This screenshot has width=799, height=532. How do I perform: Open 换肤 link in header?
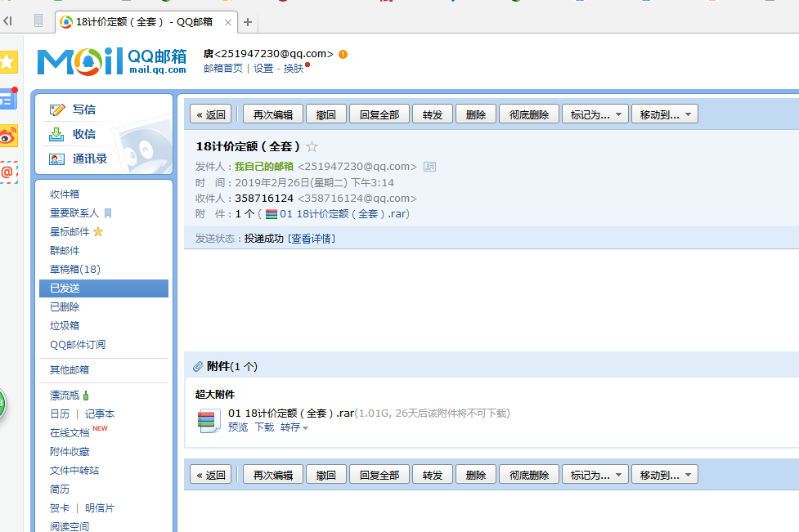[294, 69]
